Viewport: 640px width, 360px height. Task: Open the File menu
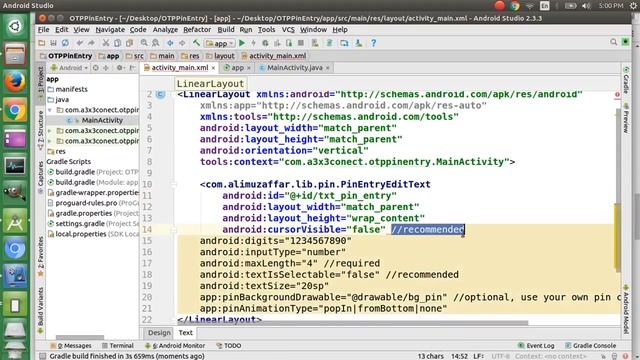(43, 30)
